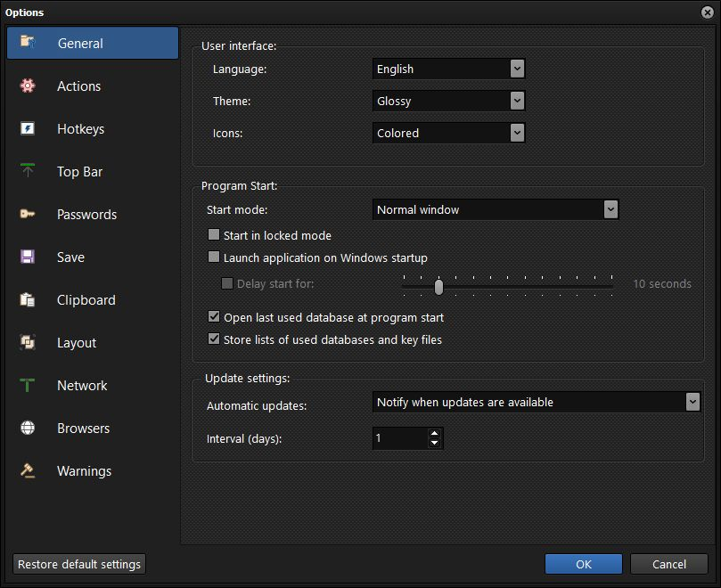Click the 'User interface:' group heading

pos(239,46)
